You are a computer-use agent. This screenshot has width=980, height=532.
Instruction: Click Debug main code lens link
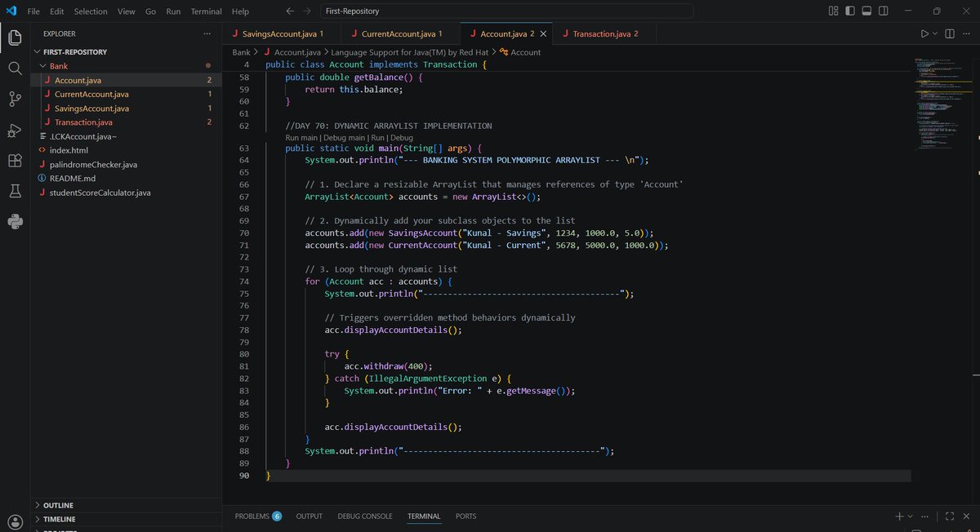pos(344,138)
